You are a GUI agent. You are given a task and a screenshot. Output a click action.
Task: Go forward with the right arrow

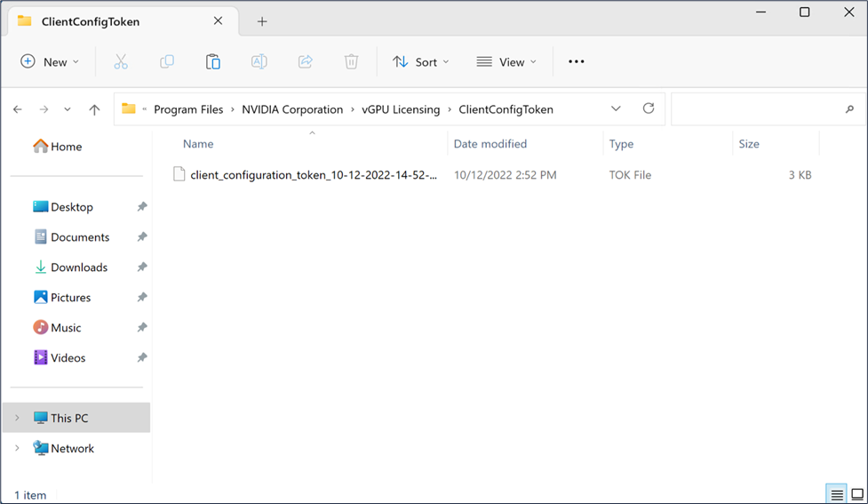[44, 109]
